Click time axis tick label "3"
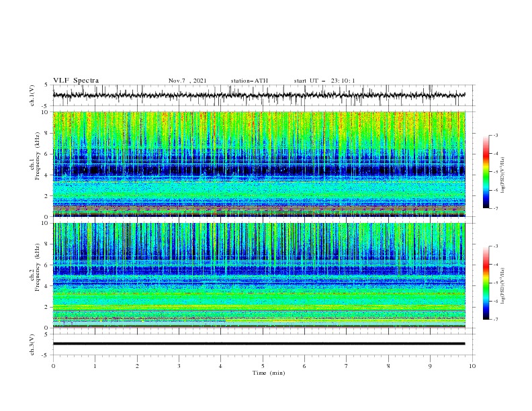The height and width of the screenshot is (411, 532). 179,366
